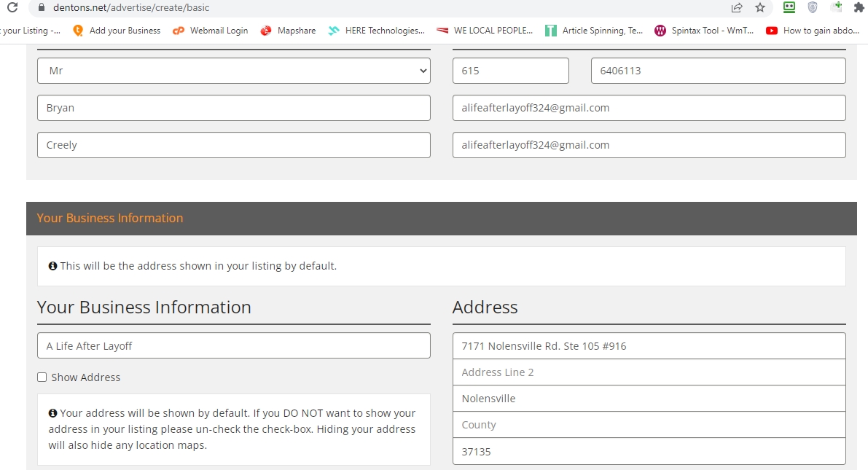Open the Mapshare bookmark
Image resolution: width=868 pixels, height=470 pixels.
point(288,31)
